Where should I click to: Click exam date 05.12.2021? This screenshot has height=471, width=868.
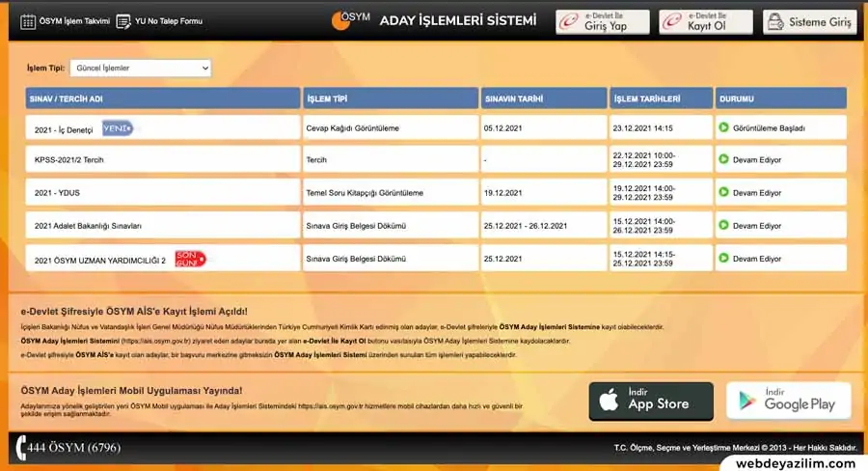(x=502, y=128)
